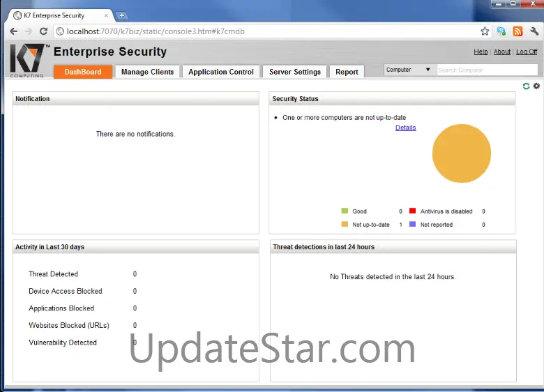Bookmark the page with the star icon
This screenshot has height=392, width=544.
[x=485, y=31]
